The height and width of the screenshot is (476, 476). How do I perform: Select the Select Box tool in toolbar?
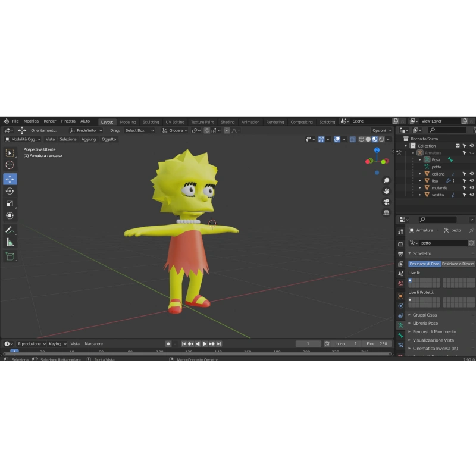(10, 153)
